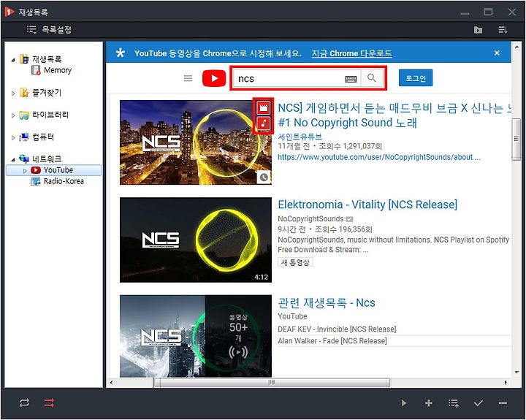
Task: Click the watch later clock icon on first thumbnail
Action: [x=264, y=177]
